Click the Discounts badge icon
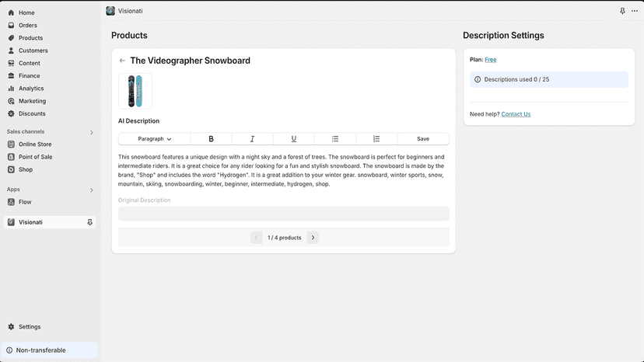 [x=11, y=113]
